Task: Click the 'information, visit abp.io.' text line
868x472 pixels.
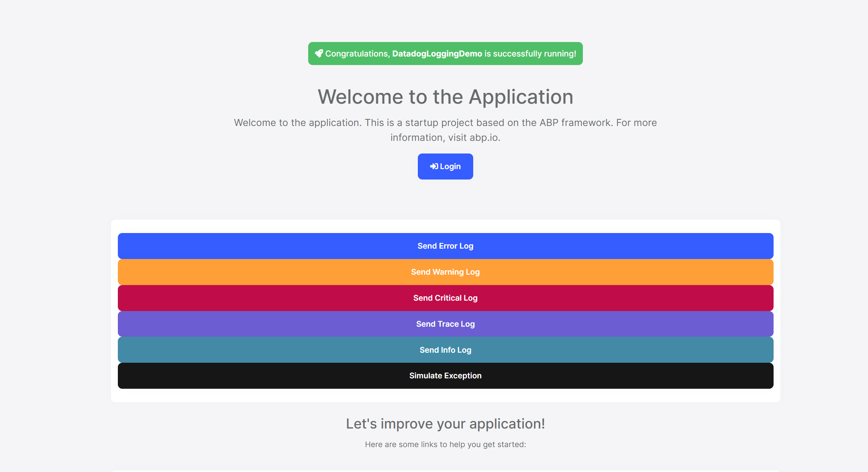Action: 445,138
